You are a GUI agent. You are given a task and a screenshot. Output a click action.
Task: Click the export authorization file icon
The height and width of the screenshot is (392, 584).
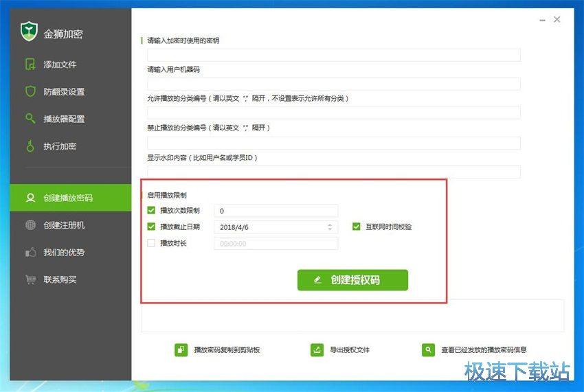pos(317,349)
